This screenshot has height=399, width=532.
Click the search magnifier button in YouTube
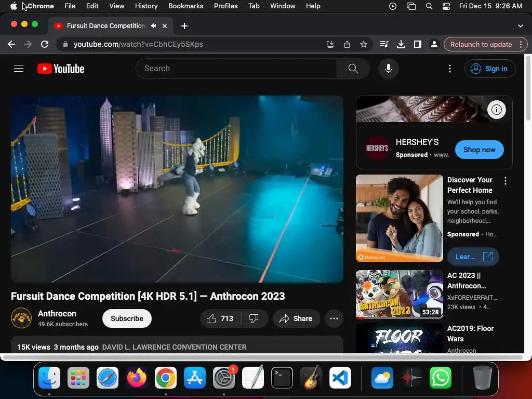click(x=353, y=69)
